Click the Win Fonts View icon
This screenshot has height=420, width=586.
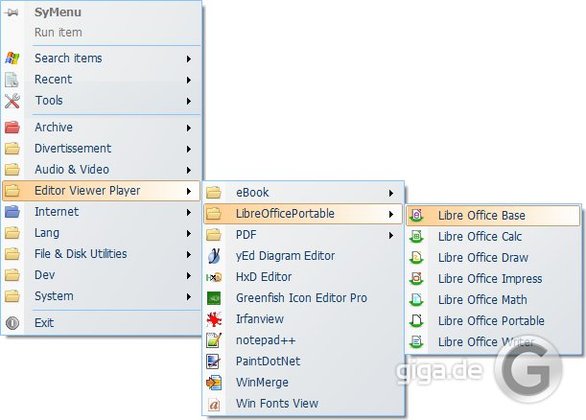pos(214,404)
